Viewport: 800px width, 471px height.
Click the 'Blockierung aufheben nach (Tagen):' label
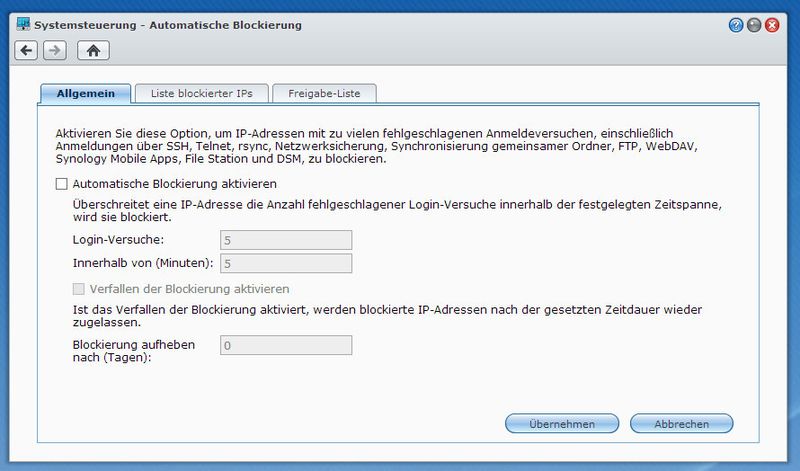click(134, 351)
